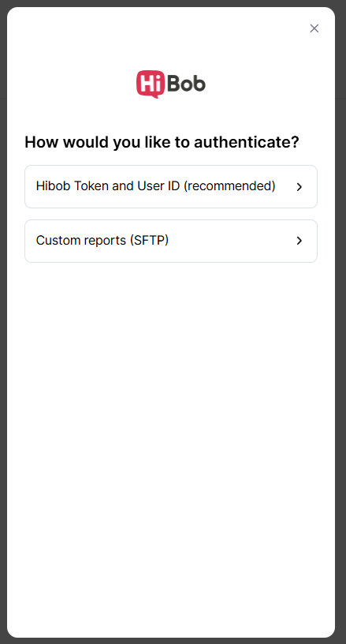Click the 'Custom reports' words in second option
The image size is (346, 644).
click(x=80, y=240)
